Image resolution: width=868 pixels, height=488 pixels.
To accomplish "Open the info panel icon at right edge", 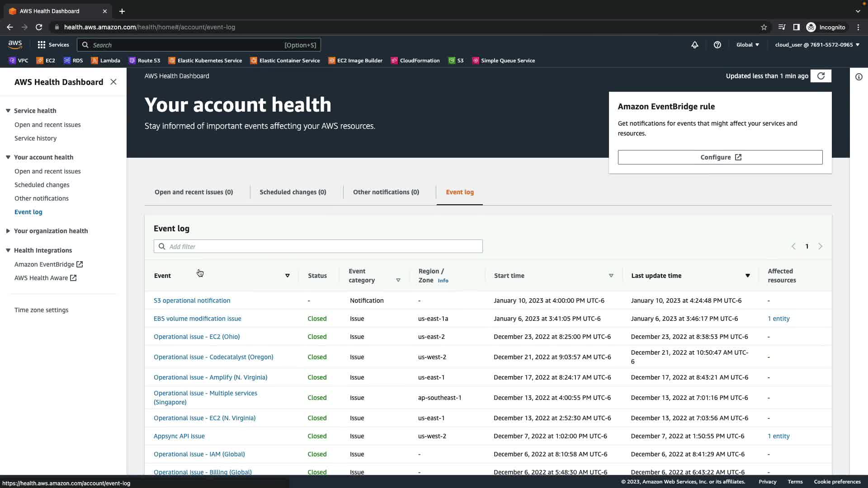I will pos(859,77).
